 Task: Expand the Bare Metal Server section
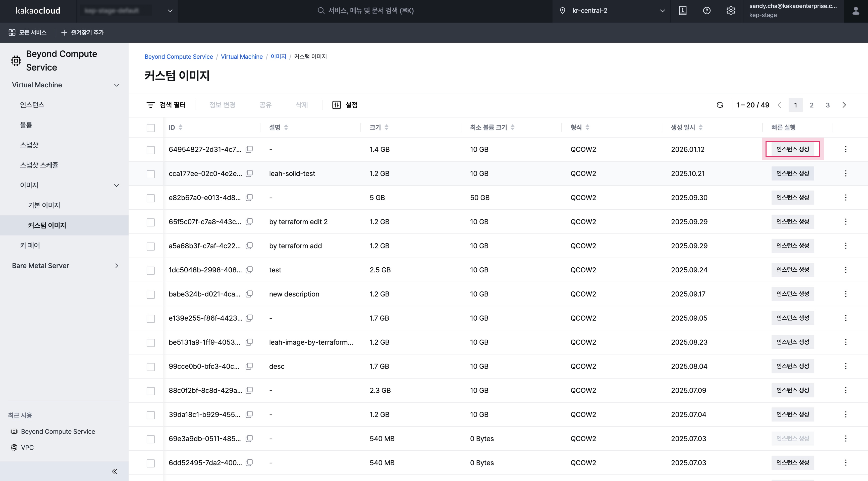coord(116,266)
